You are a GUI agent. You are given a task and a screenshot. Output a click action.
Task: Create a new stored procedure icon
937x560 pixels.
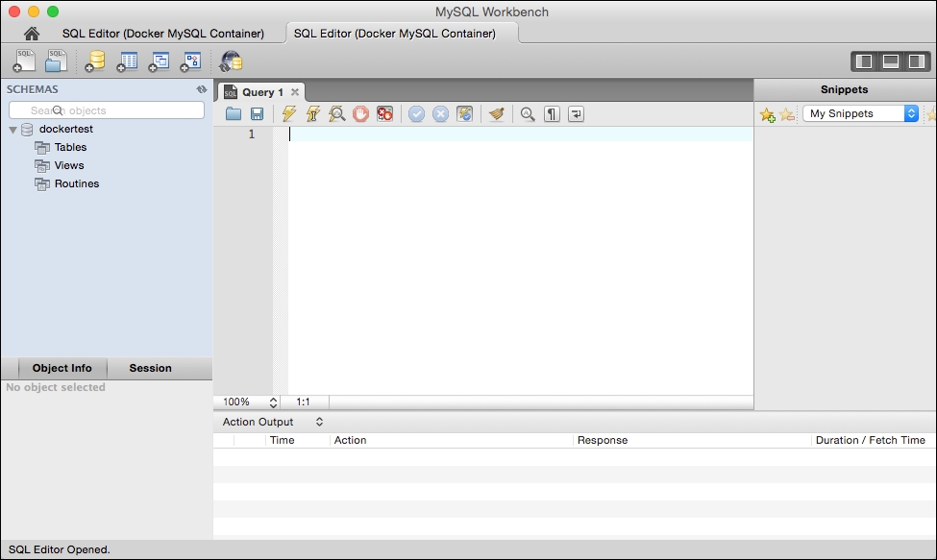(191, 61)
